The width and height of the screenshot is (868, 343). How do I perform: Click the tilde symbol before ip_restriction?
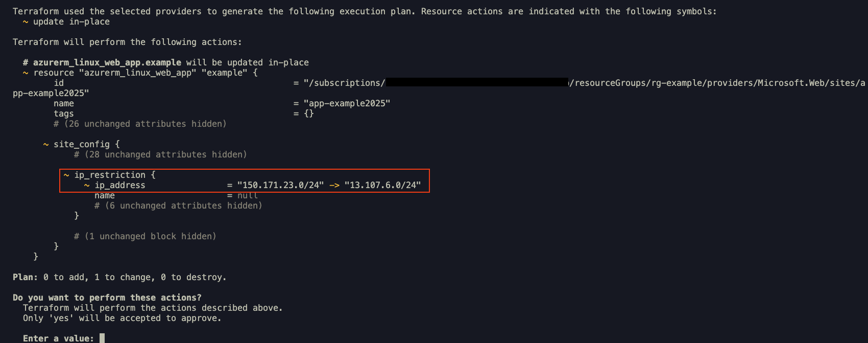pos(66,175)
